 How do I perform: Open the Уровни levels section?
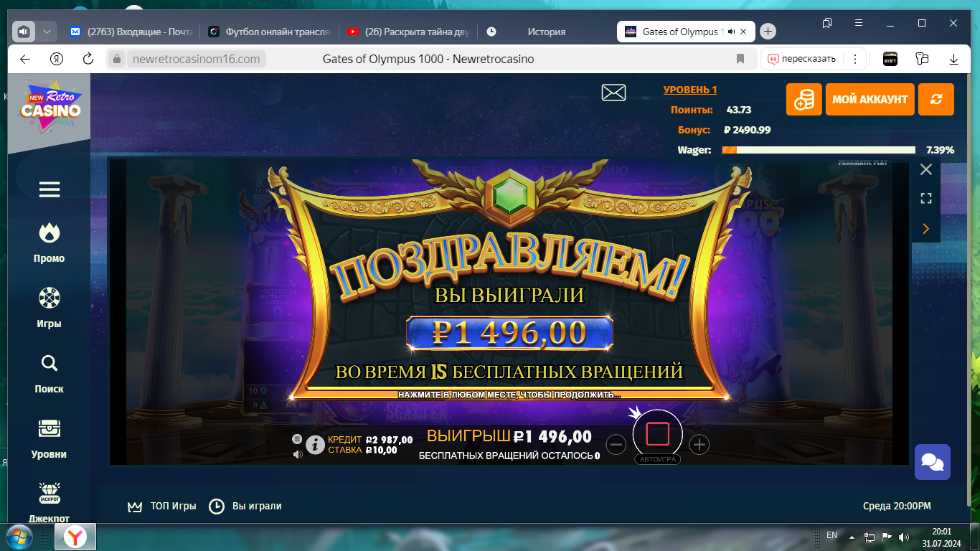(x=50, y=438)
